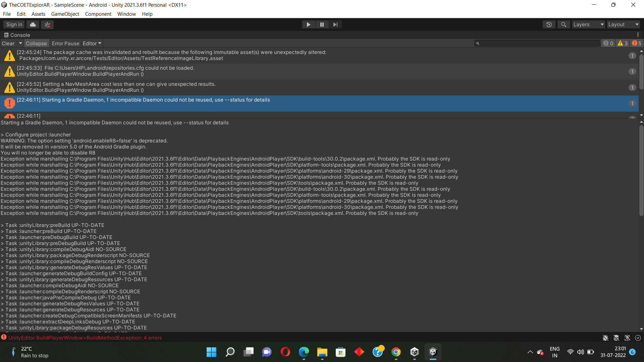Image resolution: width=644 pixels, height=362 pixels.
Task: Open the Layout dropdown
Action: [x=623, y=24]
